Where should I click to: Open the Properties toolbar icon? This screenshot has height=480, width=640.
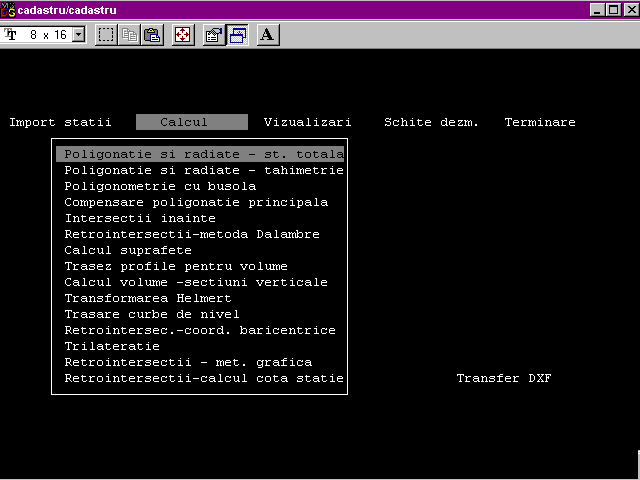click(213, 35)
